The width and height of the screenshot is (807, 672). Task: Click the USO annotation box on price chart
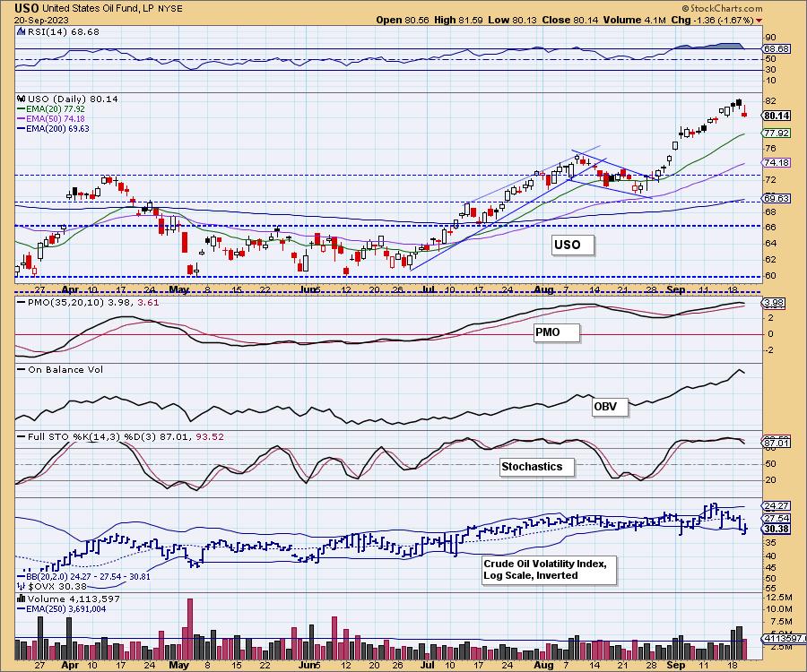coord(572,245)
